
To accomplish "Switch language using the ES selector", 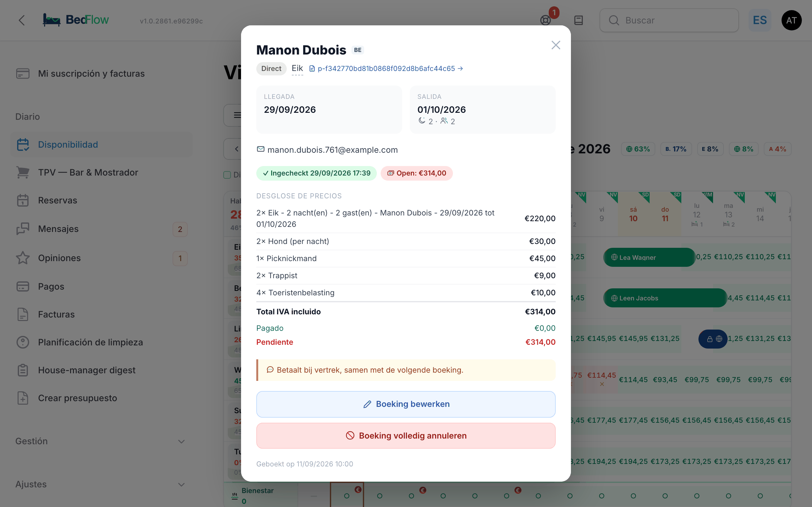I will (760, 20).
